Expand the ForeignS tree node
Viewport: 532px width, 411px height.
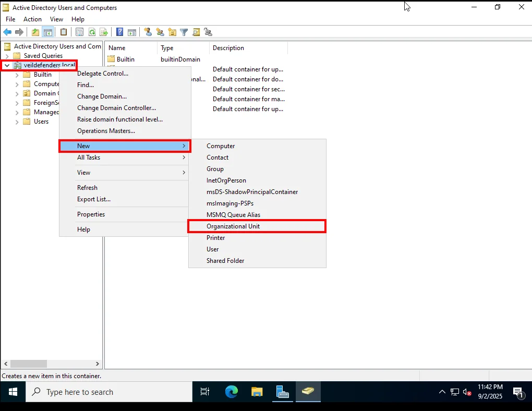click(17, 103)
